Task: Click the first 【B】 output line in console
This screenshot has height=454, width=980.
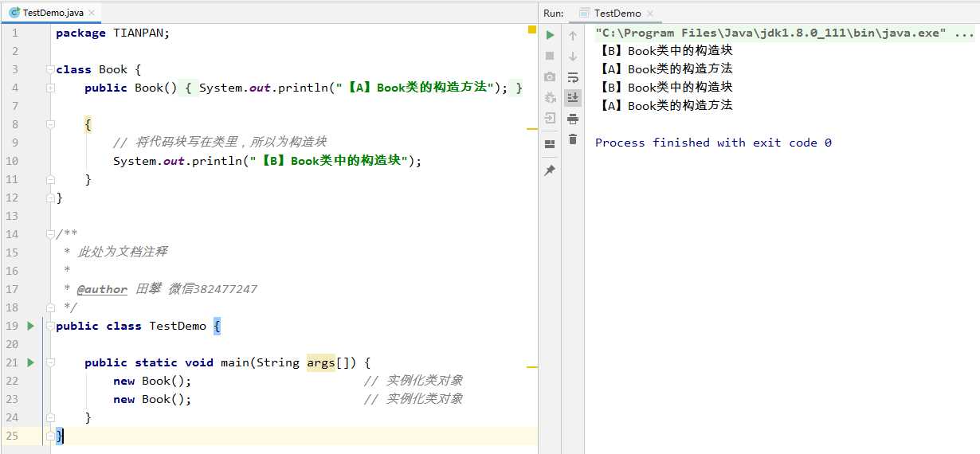Action: pyautogui.click(x=664, y=51)
